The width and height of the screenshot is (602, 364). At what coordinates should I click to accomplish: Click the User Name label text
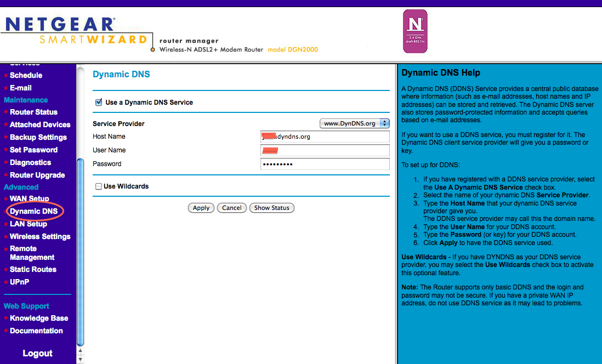coord(109,150)
